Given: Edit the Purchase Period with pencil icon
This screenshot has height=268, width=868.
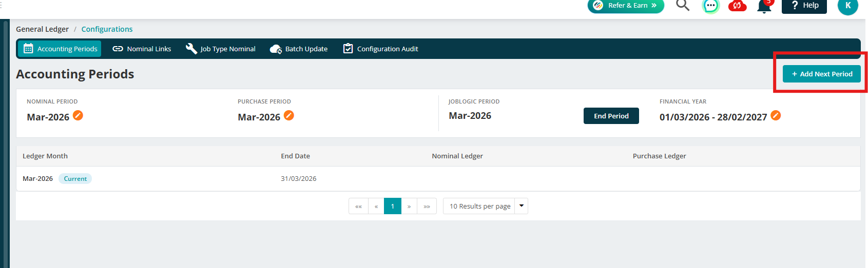Looking at the screenshot, I should pos(289,115).
